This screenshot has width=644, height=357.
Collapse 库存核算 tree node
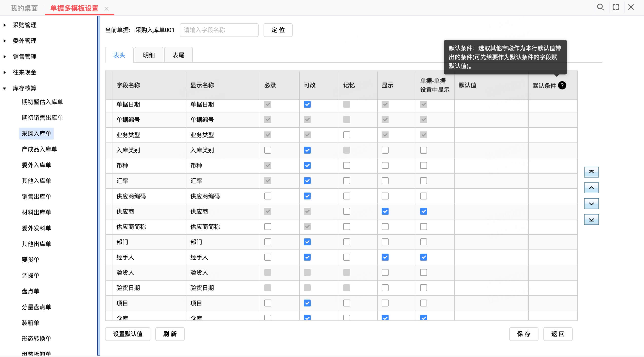5,88
